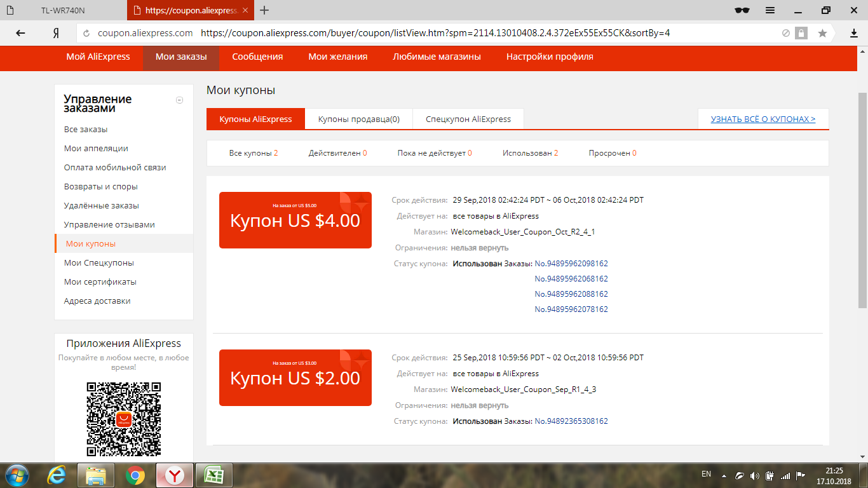The width and height of the screenshot is (868, 488).
Task: Open Windows Explorer from the taskbar
Action: point(95,475)
